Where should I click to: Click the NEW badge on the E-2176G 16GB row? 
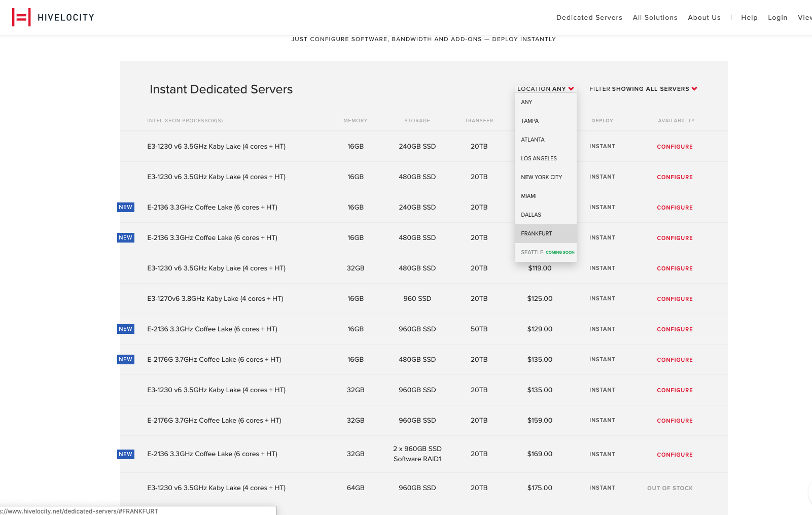tap(126, 359)
